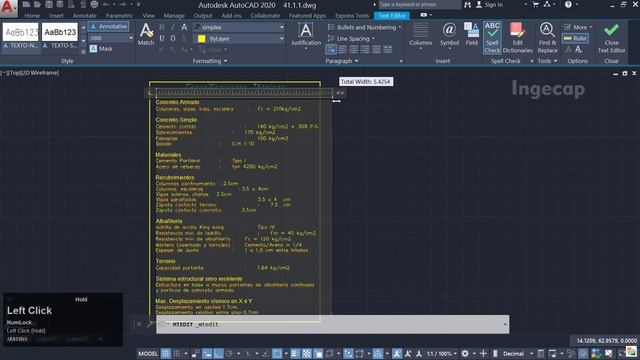
Task: Open the workspace switching gear icon
Action: point(465,353)
